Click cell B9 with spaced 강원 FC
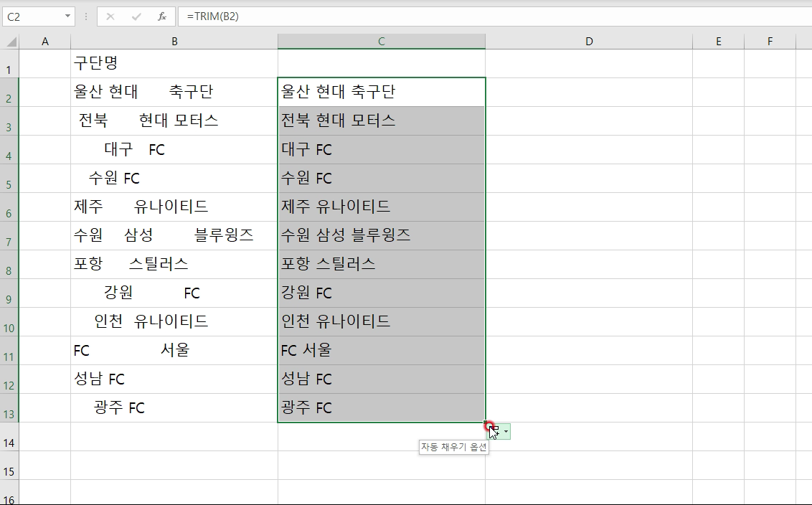Image resolution: width=812 pixels, height=505 pixels. coord(174,293)
